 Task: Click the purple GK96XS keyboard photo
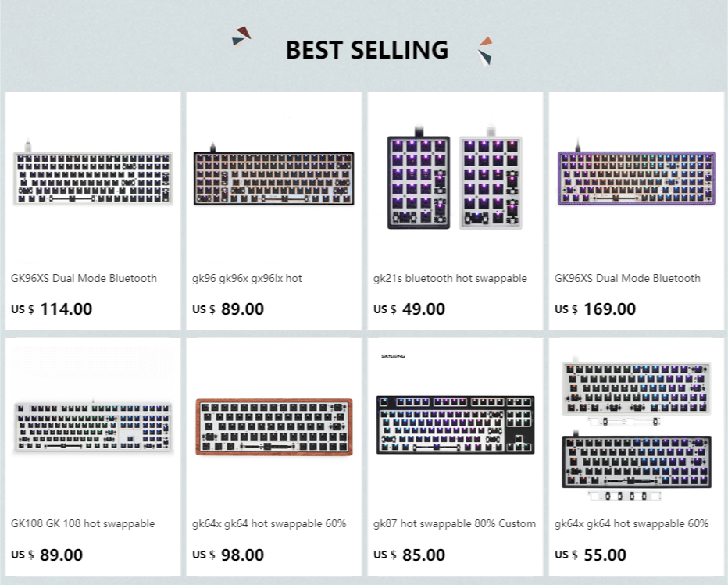tap(636, 178)
